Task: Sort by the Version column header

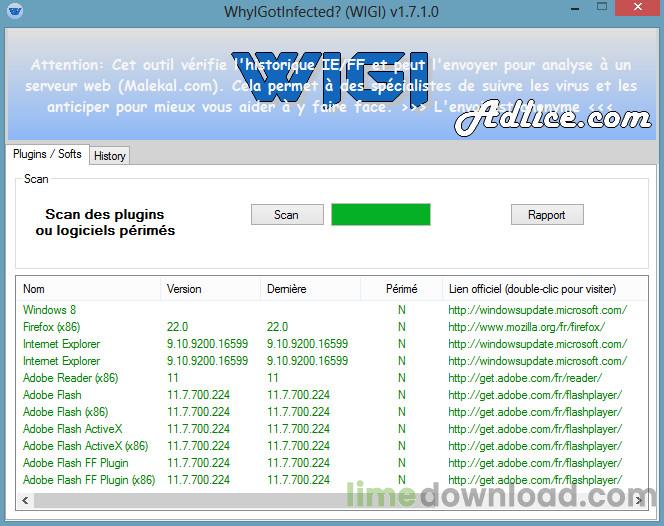Action: [210, 289]
